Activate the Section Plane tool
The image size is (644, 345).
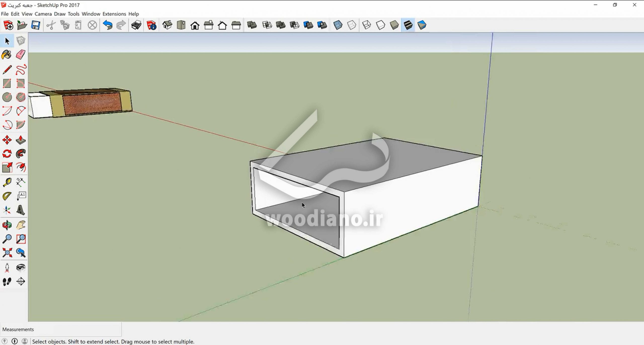(x=21, y=281)
